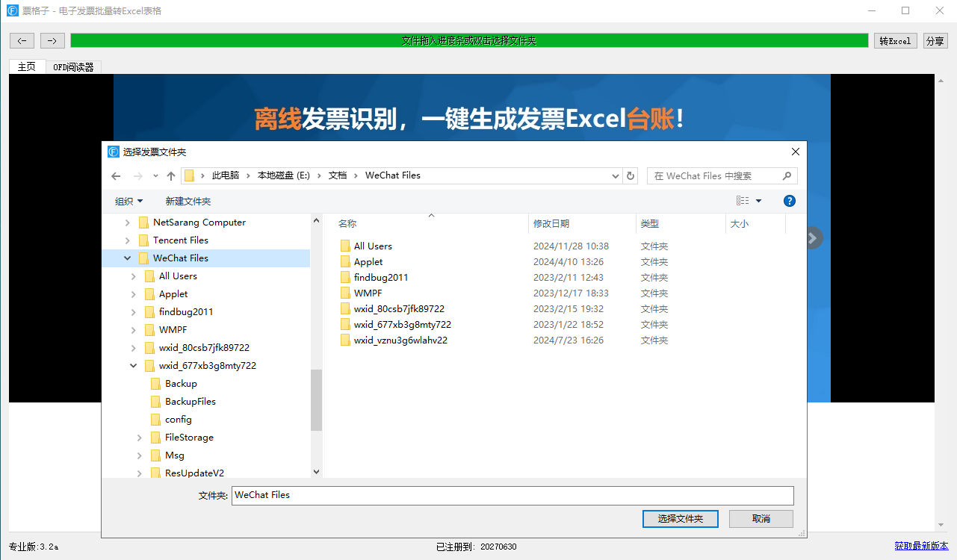Click the 分享 button
This screenshot has width=957, height=560.
[935, 41]
